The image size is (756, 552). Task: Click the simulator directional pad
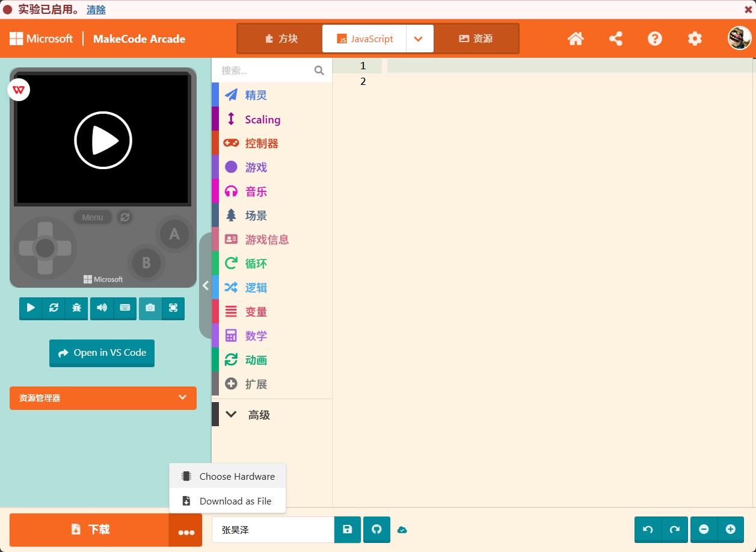tap(45, 248)
